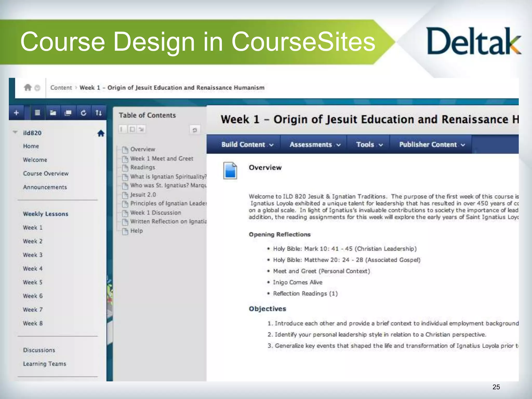Expand the Publisher Content menu
The width and height of the screenshot is (532, 399).
(432, 145)
